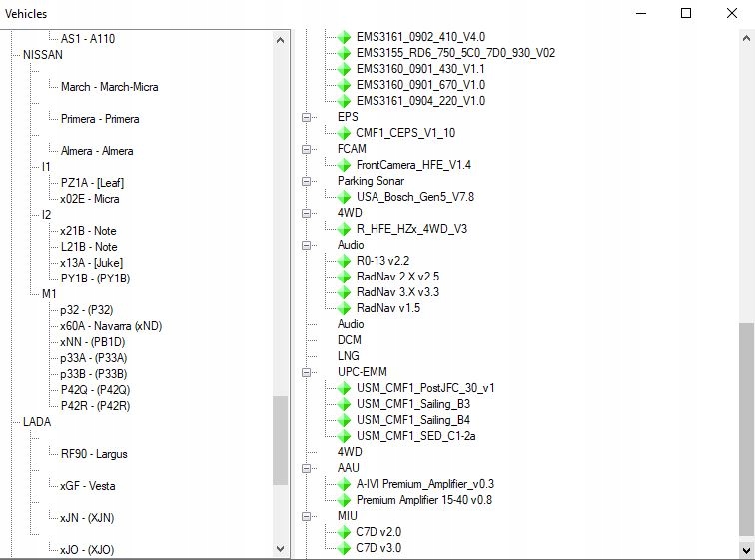
Task: Select L21B - Note vehicle
Action: 89,247
